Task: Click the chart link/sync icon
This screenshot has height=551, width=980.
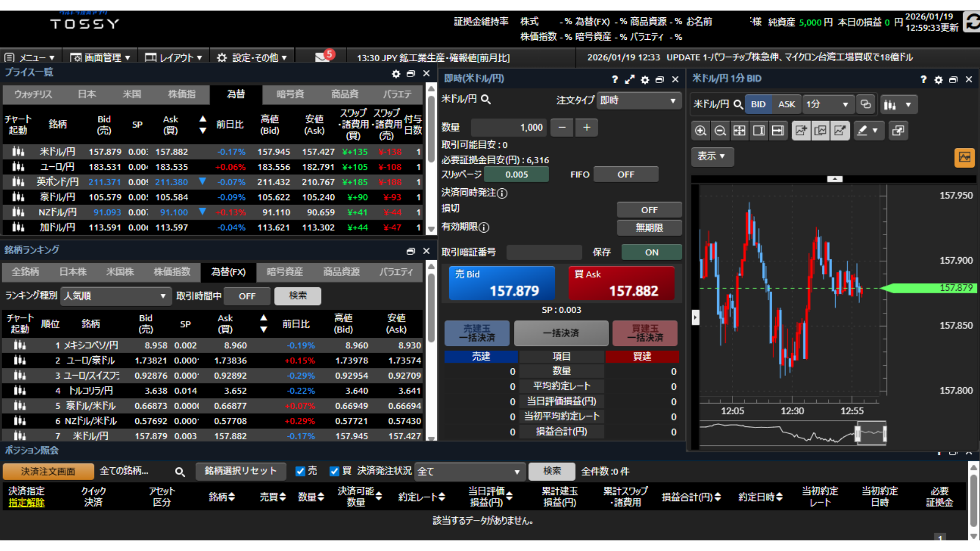Action: [866, 105]
